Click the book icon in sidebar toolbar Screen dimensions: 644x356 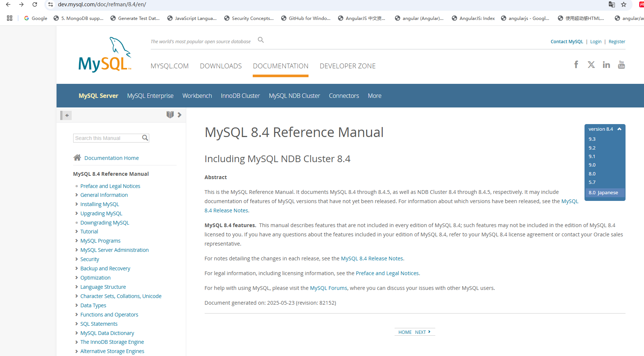click(x=170, y=114)
